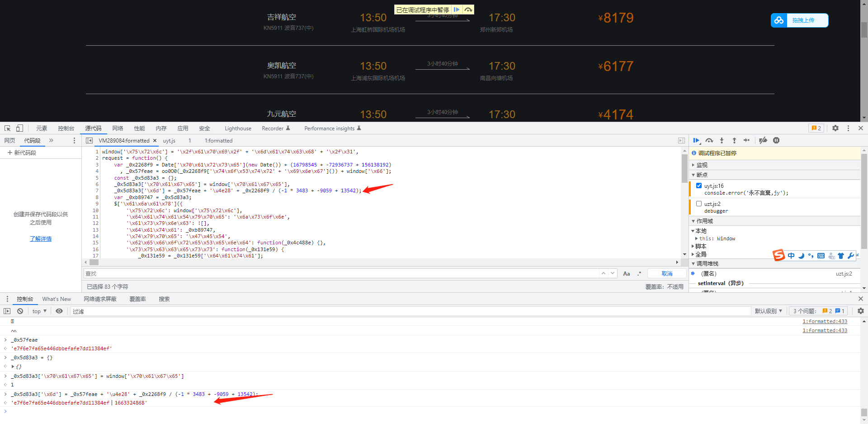Open Sogou skin shirt icon

[x=841, y=256]
